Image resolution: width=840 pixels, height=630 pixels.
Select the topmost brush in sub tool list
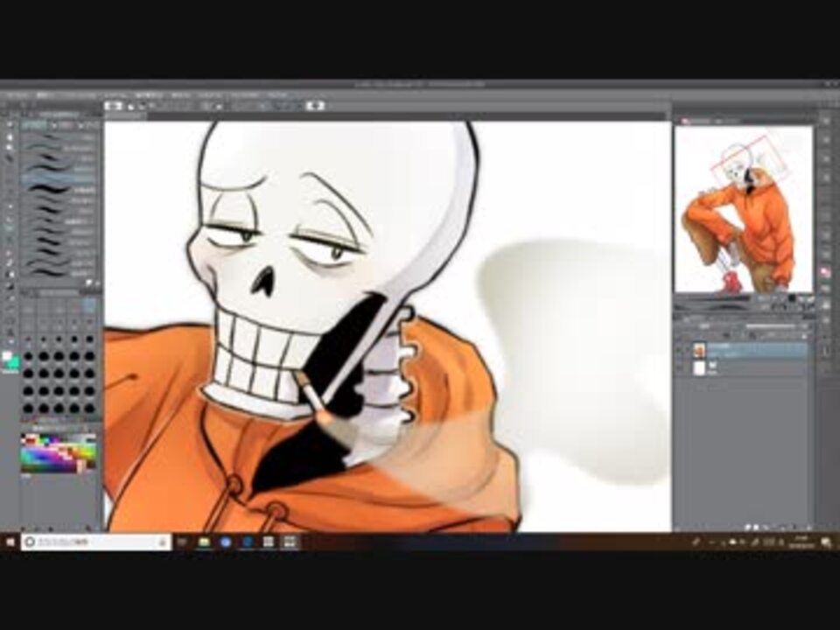[x=59, y=137]
